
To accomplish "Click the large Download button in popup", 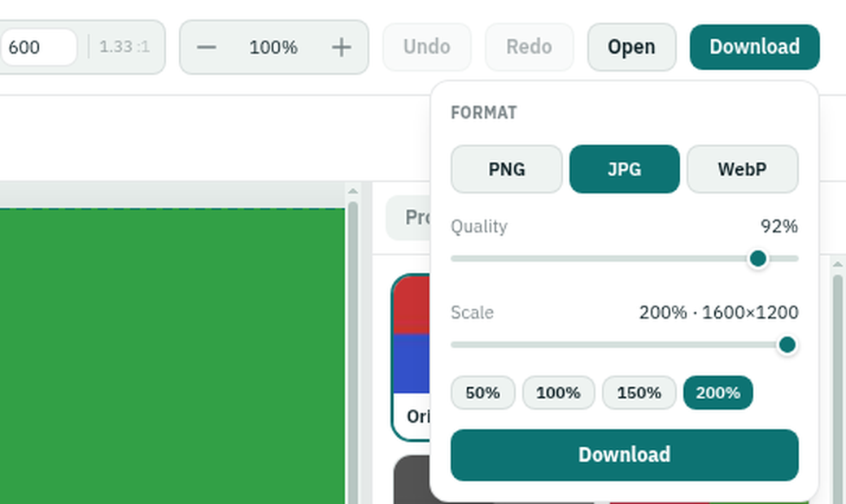I will (x=624, y=455).
